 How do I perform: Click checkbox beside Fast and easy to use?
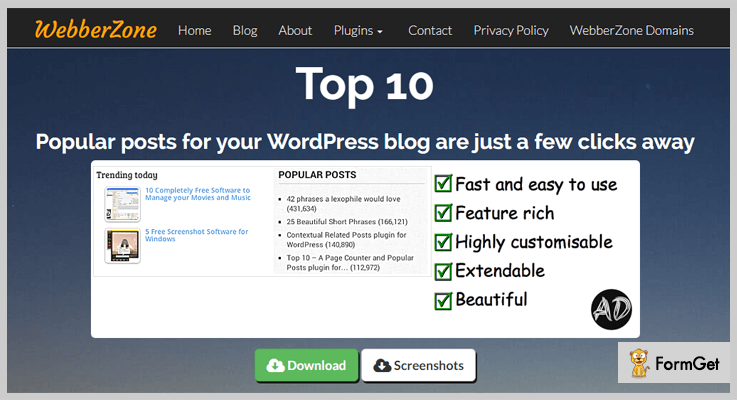point(443,183)
